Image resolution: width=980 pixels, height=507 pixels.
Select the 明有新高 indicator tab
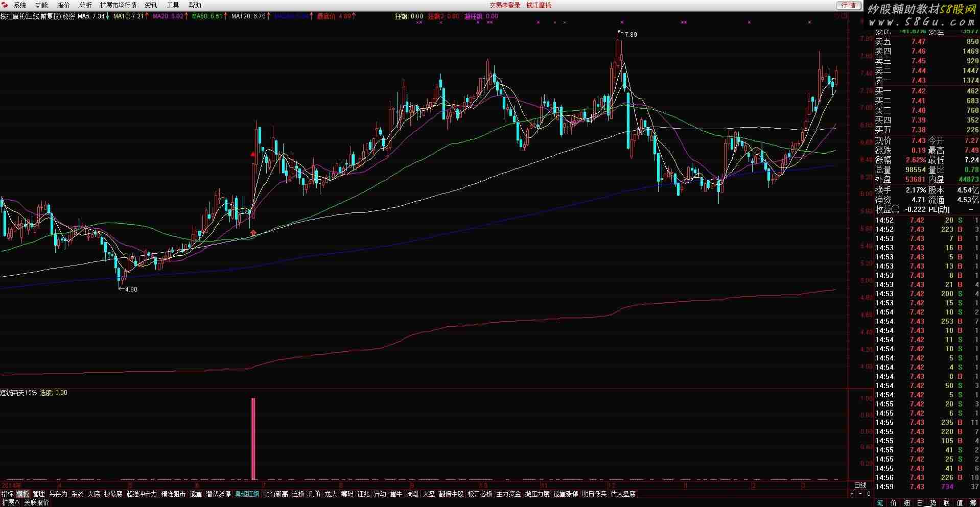click(276, 494)
